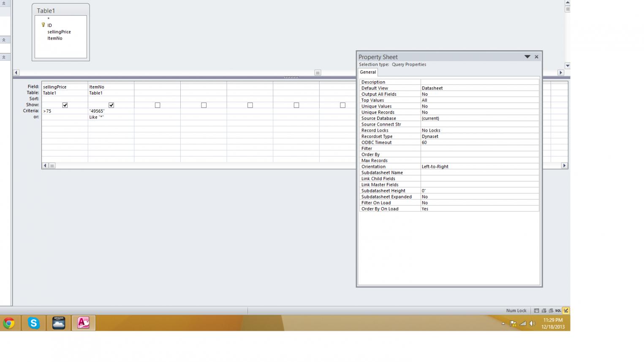Select the asterisk in Table1 field list
This screenshot has width=644, height=362.
pyautogui.click(x=49, y=19)
